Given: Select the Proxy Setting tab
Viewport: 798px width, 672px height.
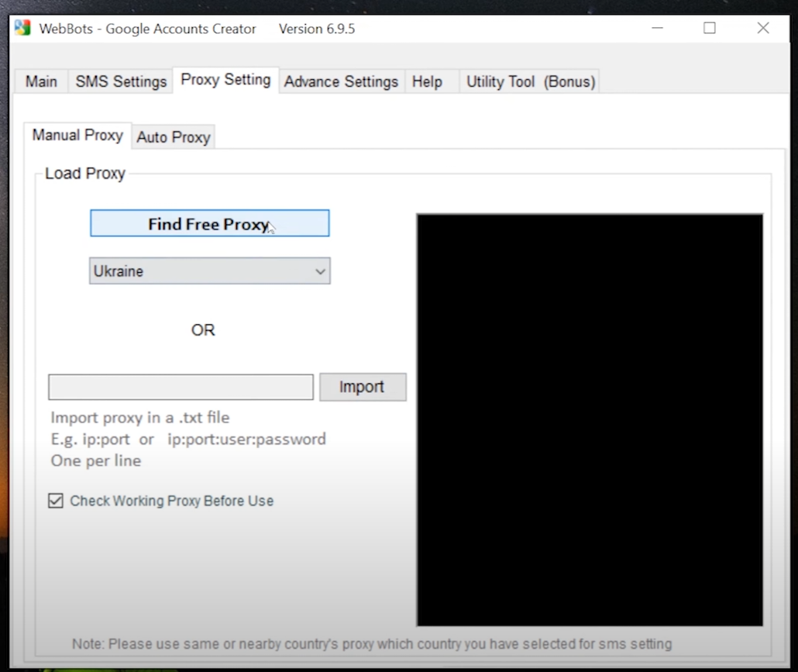Looking at the screenshot, I should [225, 79].
